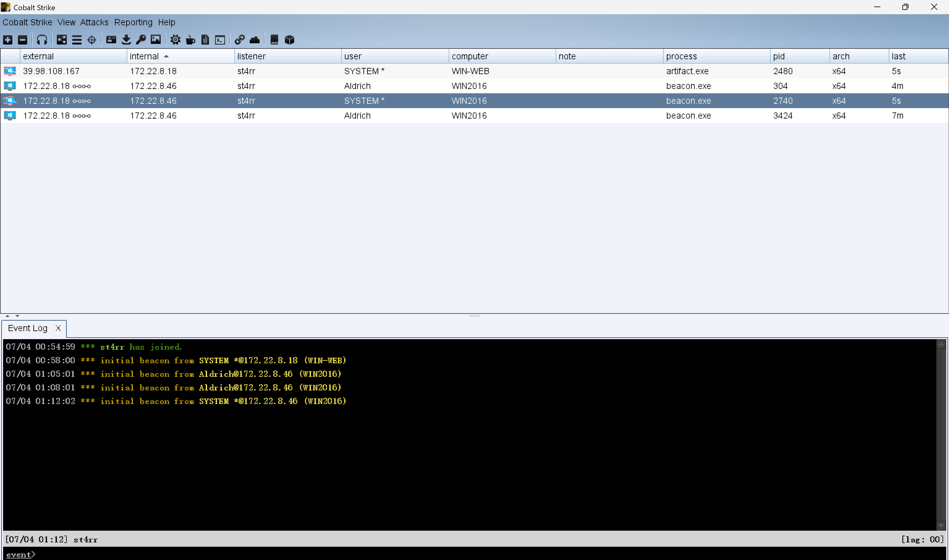
Task: Open the Reporting menu
Action: pyautogui.click(x=133, y=22)
